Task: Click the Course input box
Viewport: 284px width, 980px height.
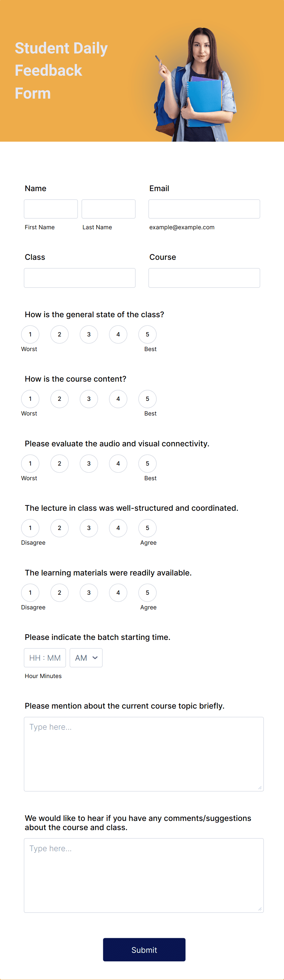Action: (x=204, y=278)
